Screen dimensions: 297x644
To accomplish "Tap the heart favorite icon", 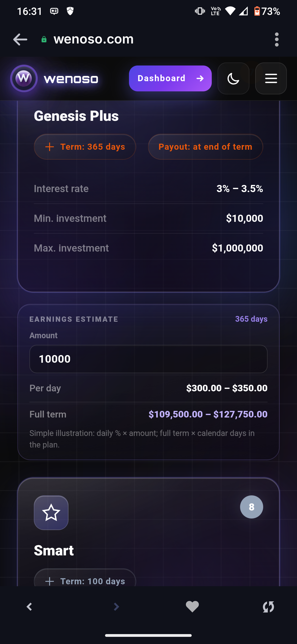I will pos(192,607).
